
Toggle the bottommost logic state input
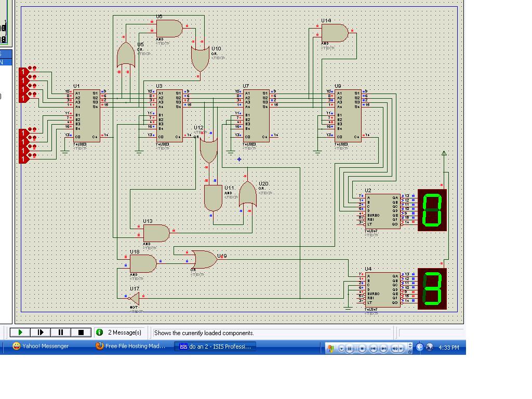click(23, 158)
